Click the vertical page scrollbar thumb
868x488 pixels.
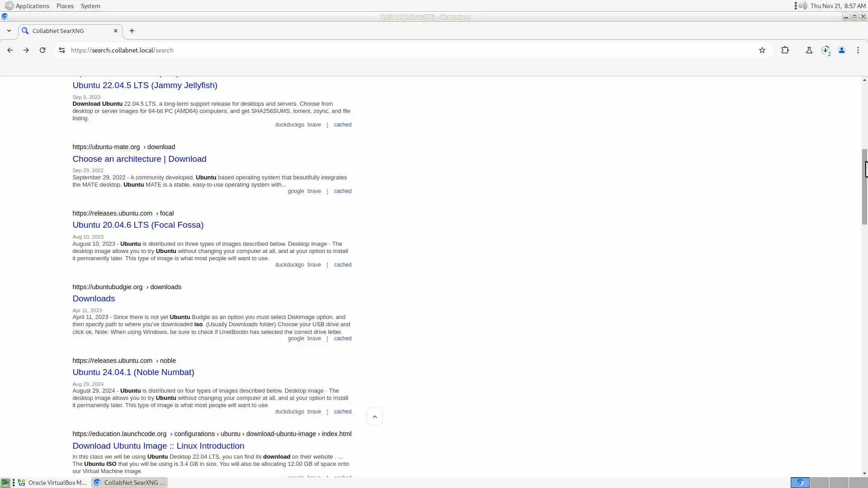click(864, 186)
